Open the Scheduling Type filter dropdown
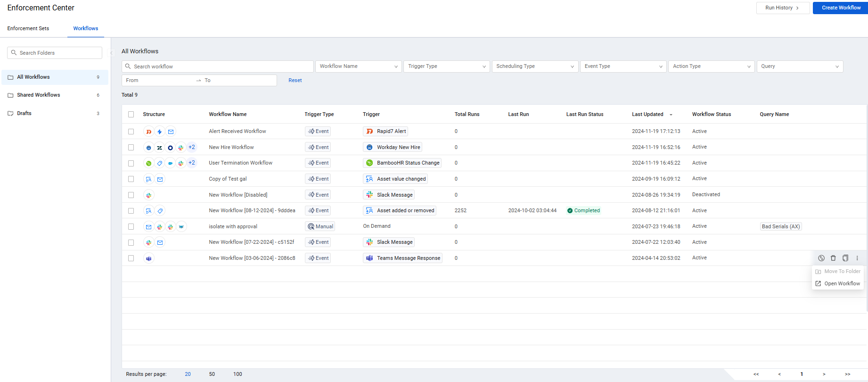Screen dimensions: 868x382 tap(535, 66)
